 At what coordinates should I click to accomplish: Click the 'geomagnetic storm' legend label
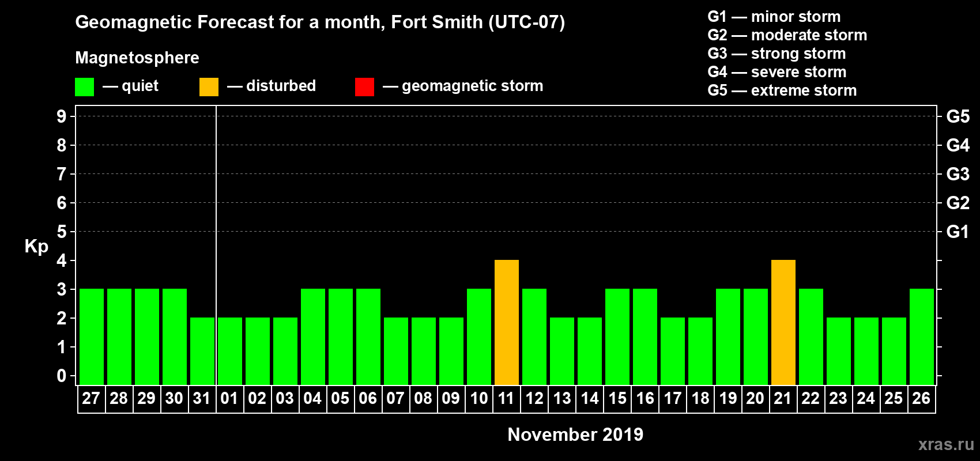pyautogui.click(x=473, y=86)
